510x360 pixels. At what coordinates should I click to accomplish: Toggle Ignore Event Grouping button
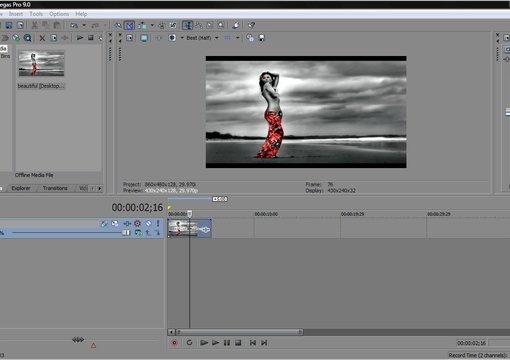pos(173,25)
